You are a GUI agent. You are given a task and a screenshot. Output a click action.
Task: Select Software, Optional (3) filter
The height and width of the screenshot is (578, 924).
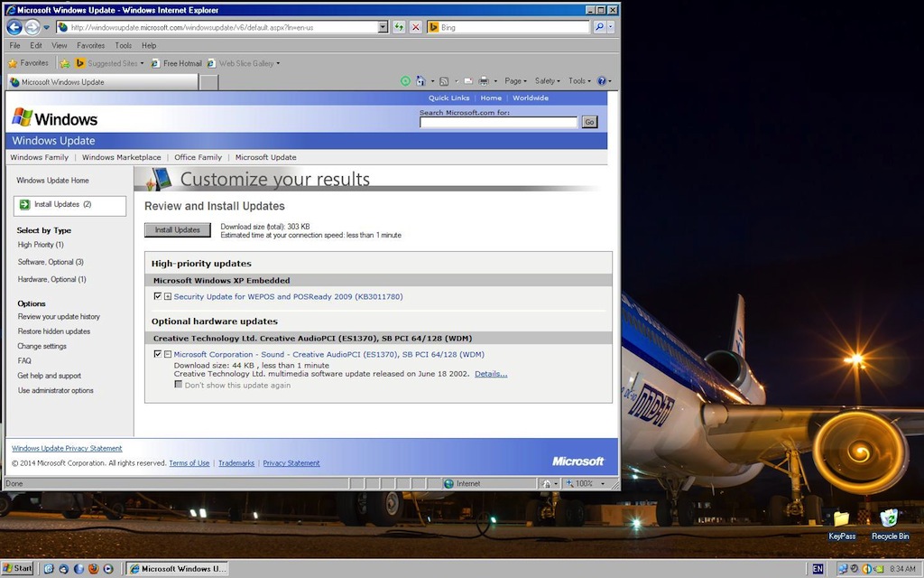click(x=51, y=262)
